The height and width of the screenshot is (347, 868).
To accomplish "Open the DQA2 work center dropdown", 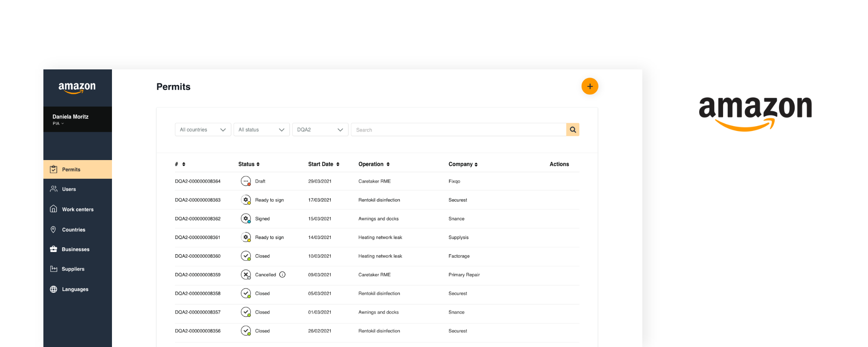I will click(x=320, y=130).
